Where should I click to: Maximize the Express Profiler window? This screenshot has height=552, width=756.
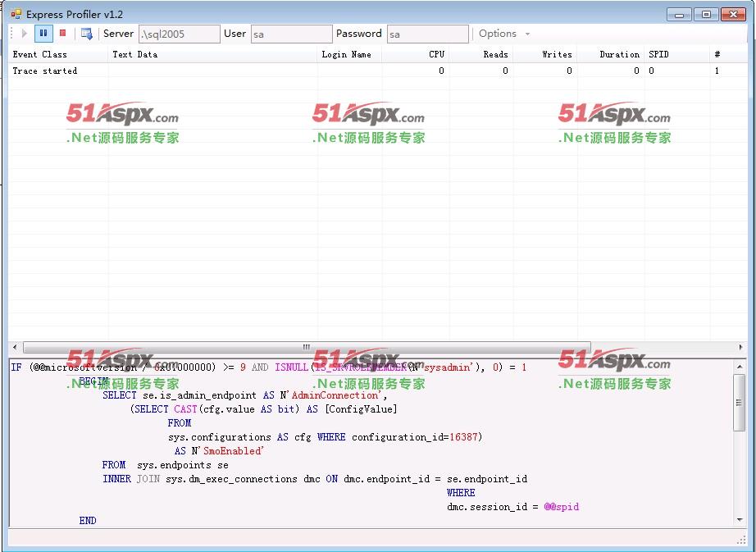[706, 15]
